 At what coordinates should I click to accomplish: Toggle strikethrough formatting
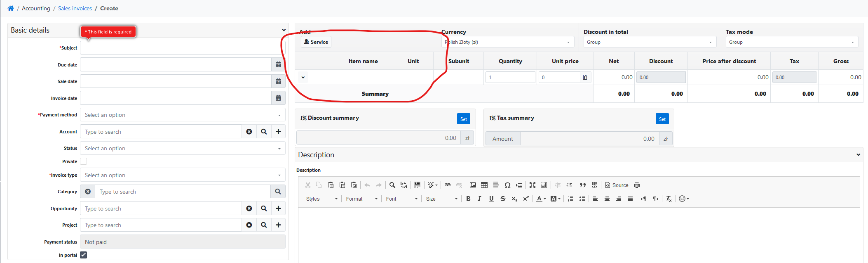pyautogui.click(x=503, y=199)
